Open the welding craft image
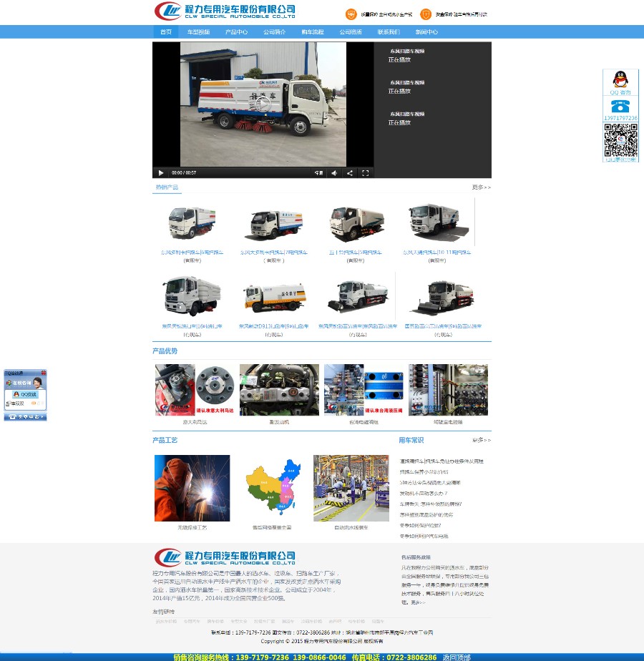644x661 pixels. coord(192,488)
